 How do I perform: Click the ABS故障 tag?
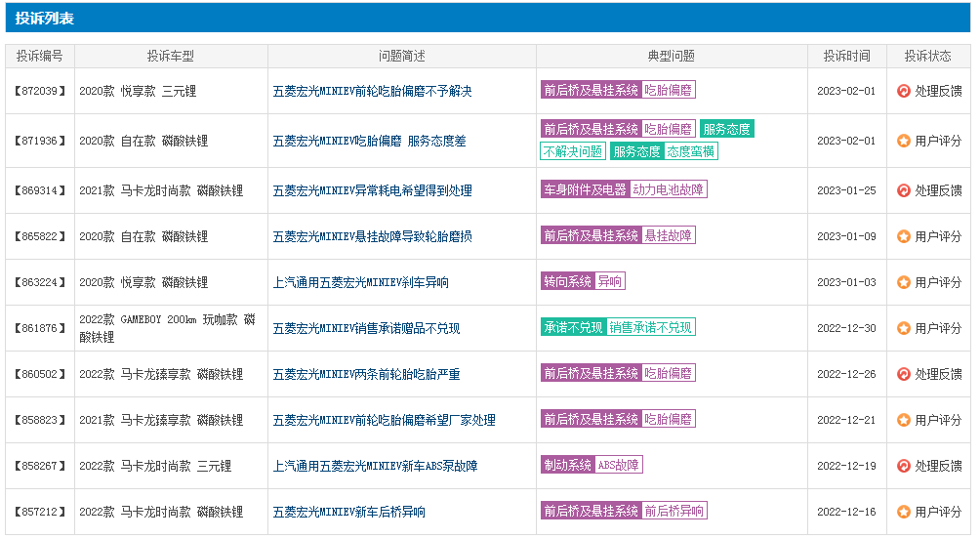[619, 465]
